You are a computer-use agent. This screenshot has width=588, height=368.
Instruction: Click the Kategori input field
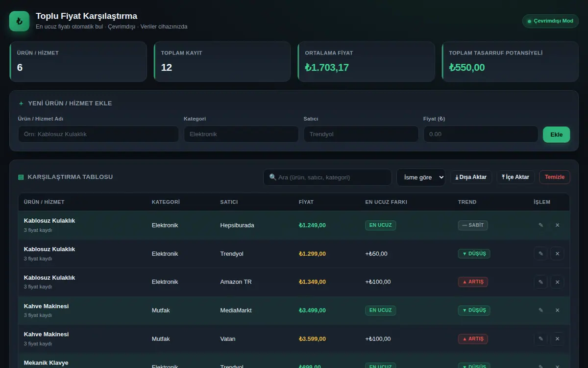click(241, 134)
